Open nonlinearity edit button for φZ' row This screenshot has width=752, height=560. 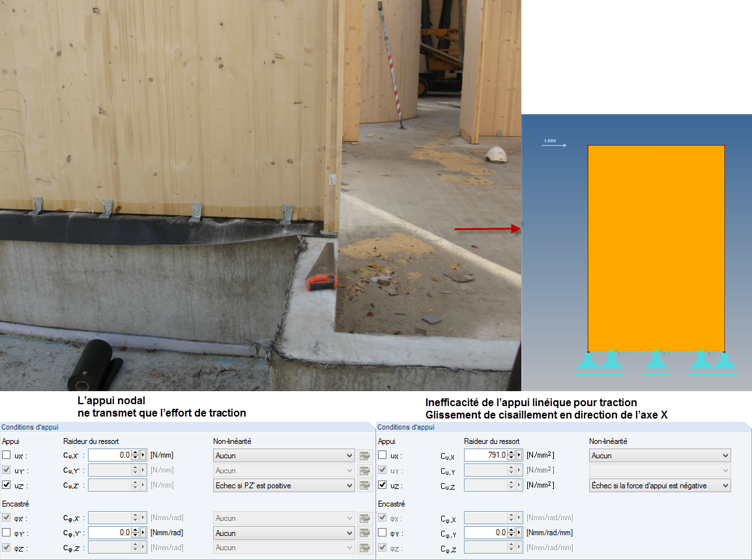(x=364, y=548)
